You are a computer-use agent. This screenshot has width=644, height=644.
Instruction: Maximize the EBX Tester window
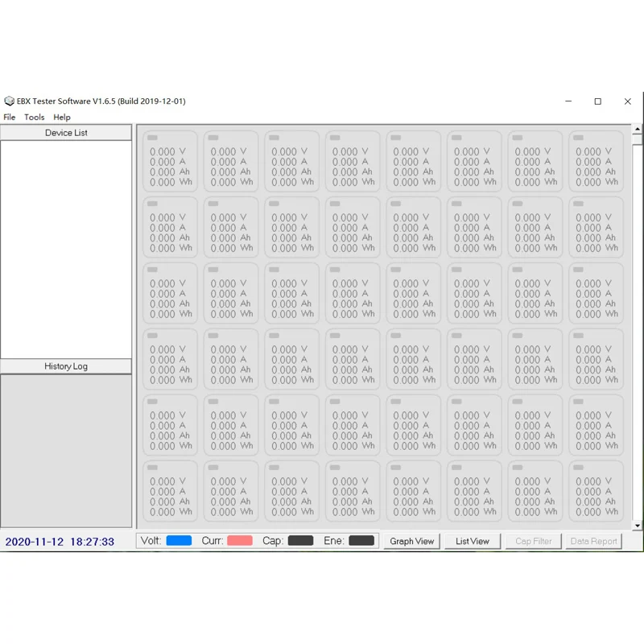pos(598,101)
